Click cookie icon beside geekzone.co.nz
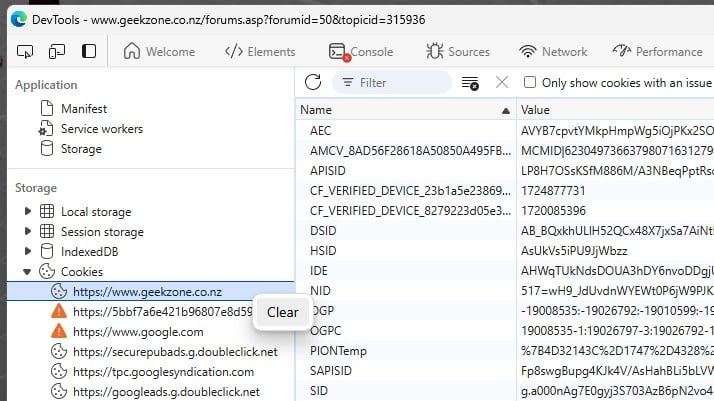 click(x=59, y=291)
